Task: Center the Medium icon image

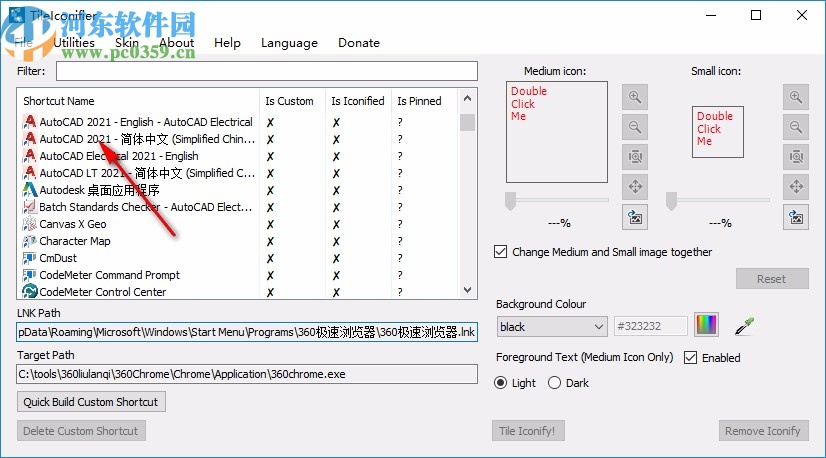Action: point(635,187)
